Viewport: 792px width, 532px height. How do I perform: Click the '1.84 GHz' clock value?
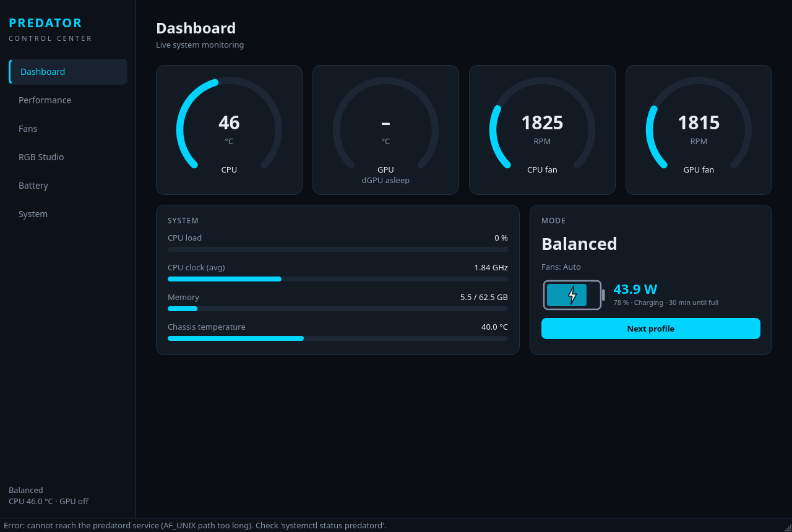[491, 268]
